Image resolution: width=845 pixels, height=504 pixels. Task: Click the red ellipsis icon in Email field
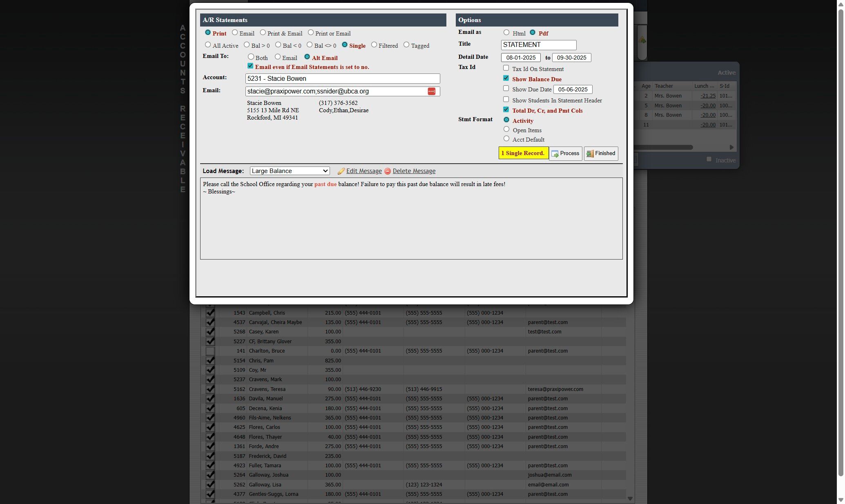431,91
